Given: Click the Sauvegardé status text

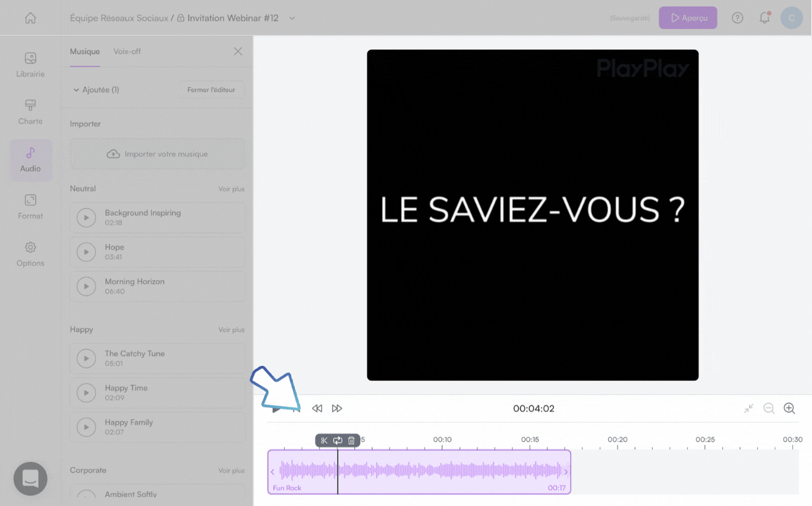Looking at the screenshot, I should (630, 18).
